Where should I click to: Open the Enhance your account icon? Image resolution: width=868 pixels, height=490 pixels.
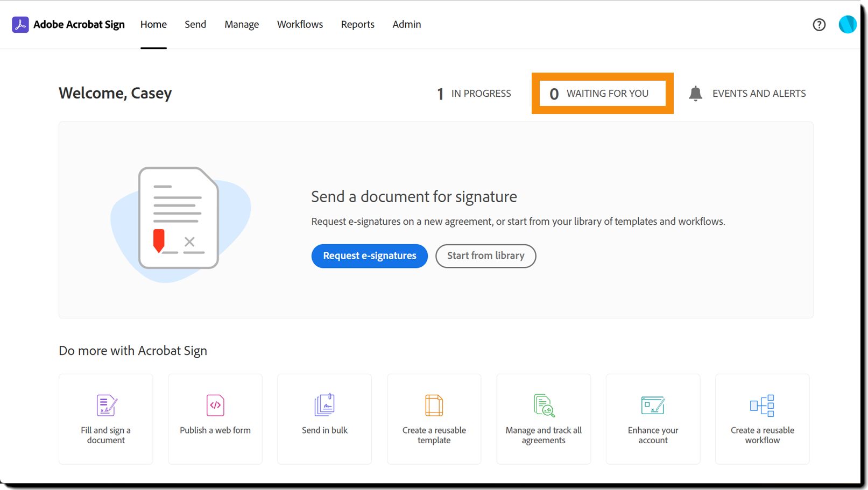click(653, 406)
